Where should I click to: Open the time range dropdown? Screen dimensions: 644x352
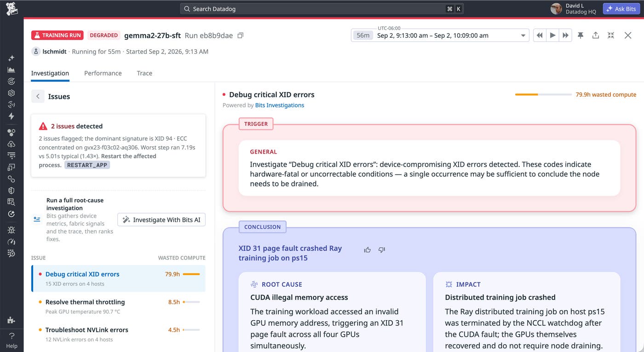tap(440, 35)
